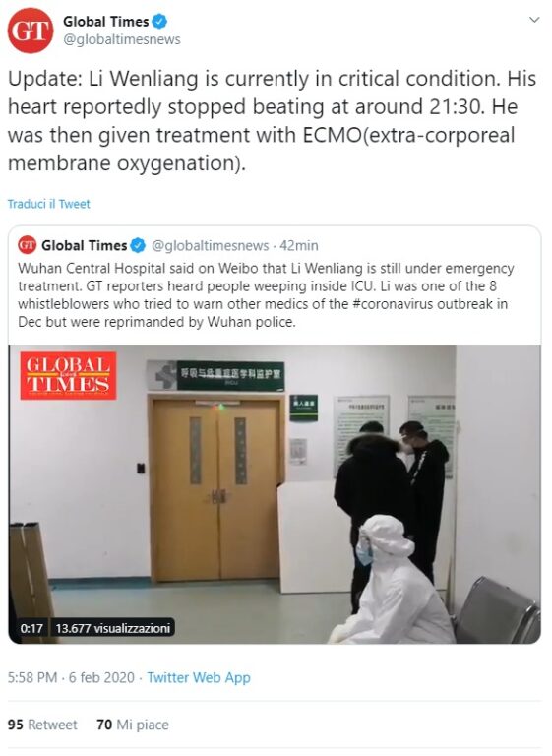Open quoted tweet's @globaltimesnews handle
The height and width of the screenshot is (756, 552).
pyautogui.click(x=211, y=245)
